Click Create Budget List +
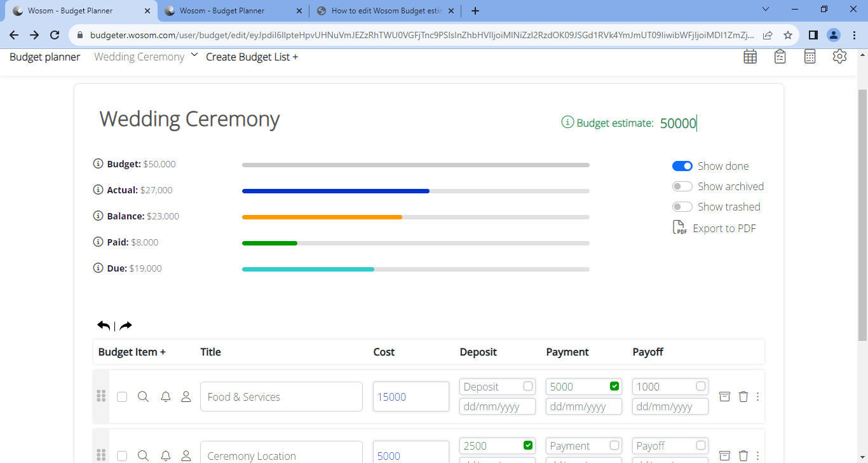 click(252, 57)
